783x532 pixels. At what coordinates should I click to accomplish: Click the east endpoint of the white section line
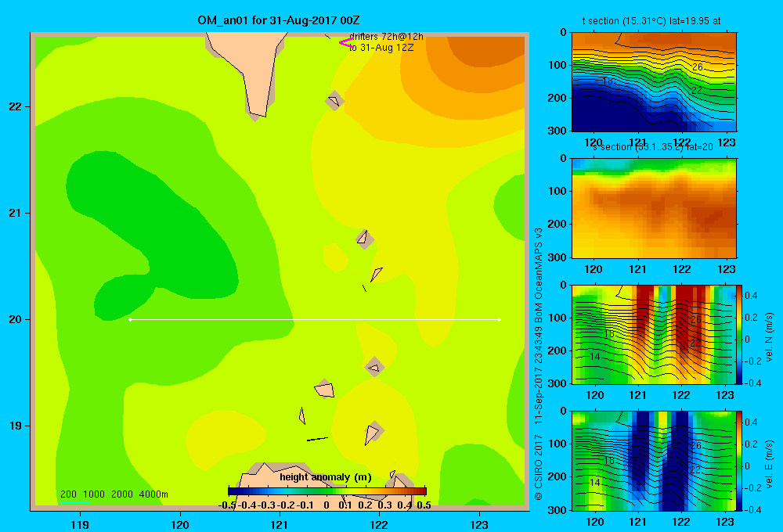tap(500, 319)
